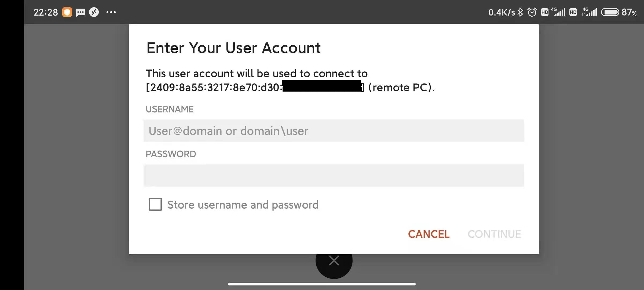This screenshot has width=644, height=290.
Task: Tap the first 4G signal strength icon
Action: pyautogui.click(x=559, y=12)
